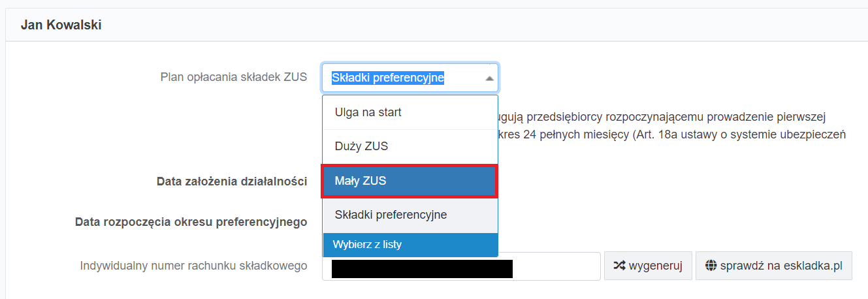
Task: Click the selected 'Składki preferencyjne' text in combo box
Action: (x=388, y=78)
